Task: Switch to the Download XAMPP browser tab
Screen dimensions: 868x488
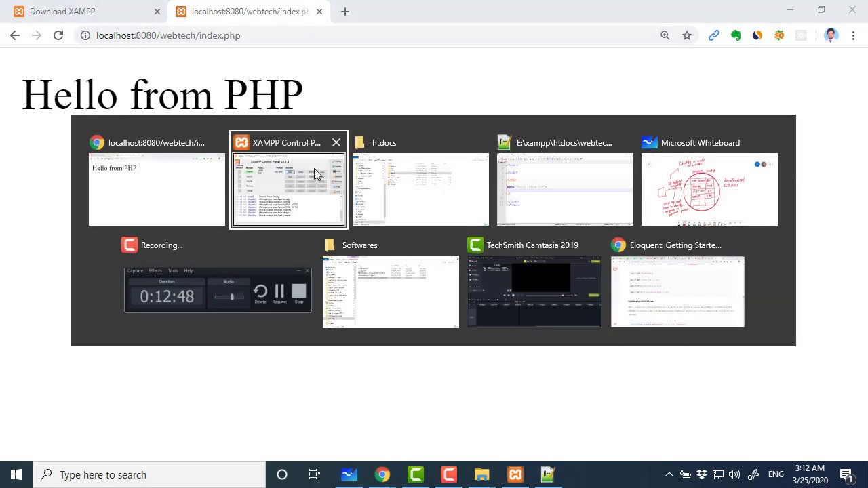Action: click(x=85, y=12)
